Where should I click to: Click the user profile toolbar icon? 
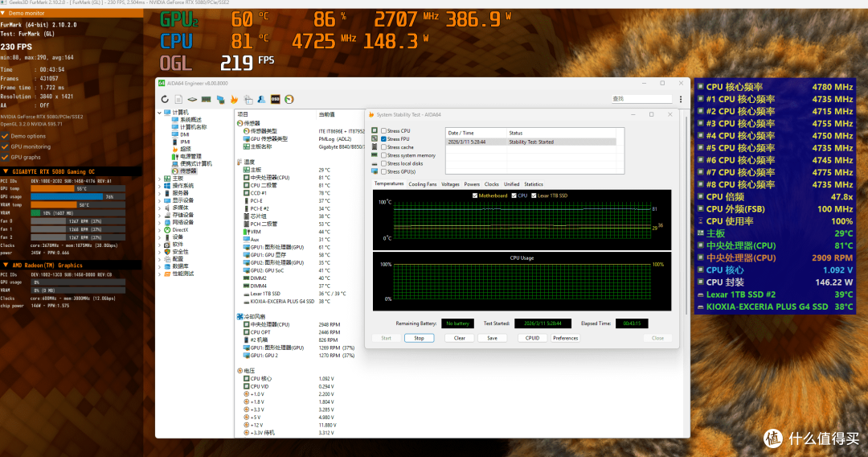[261, 99]
